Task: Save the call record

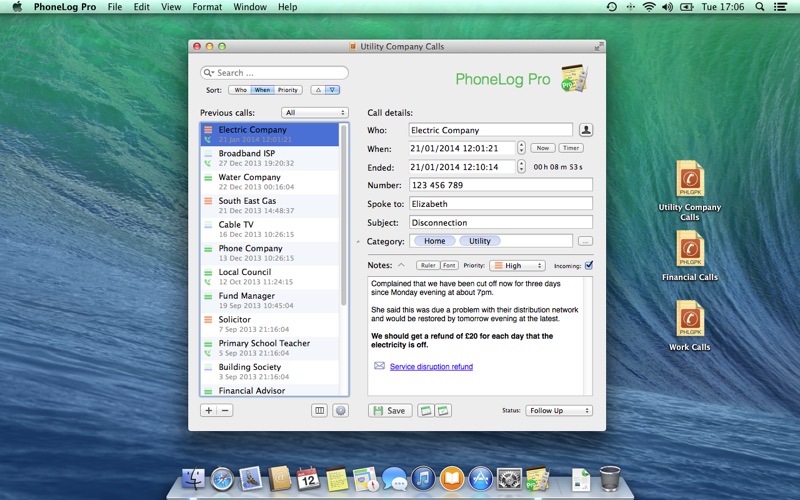Action: (390, 410)
